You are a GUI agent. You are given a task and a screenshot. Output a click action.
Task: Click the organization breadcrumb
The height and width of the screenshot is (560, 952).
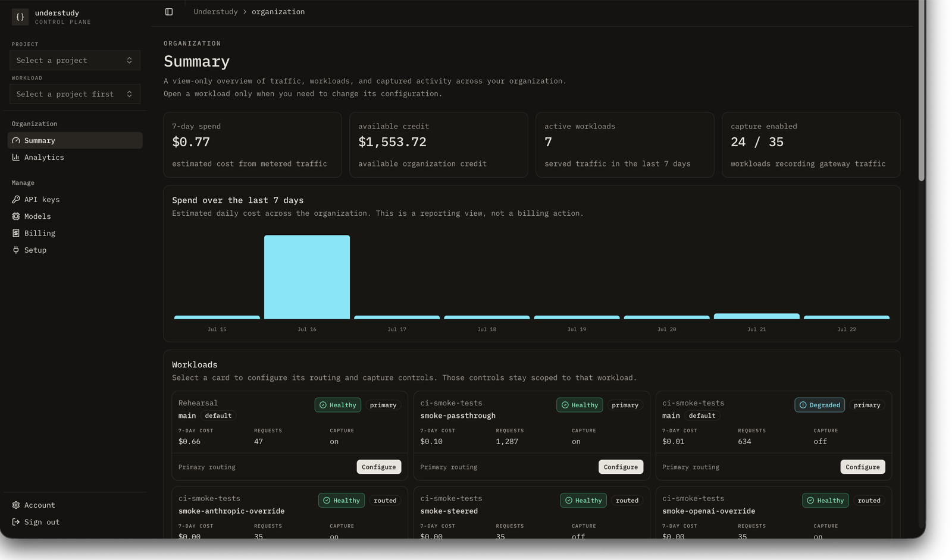pyautogui.click(x=278, y=12)
